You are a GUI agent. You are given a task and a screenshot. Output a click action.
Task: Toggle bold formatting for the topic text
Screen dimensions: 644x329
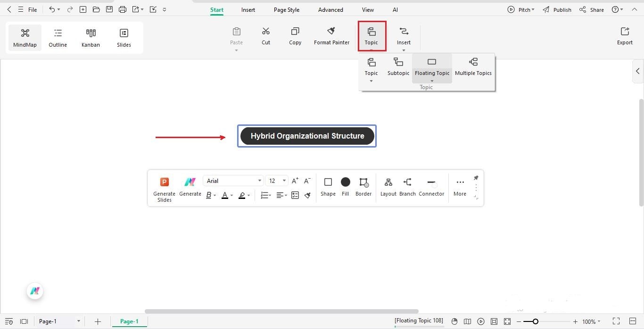[209, 195]
